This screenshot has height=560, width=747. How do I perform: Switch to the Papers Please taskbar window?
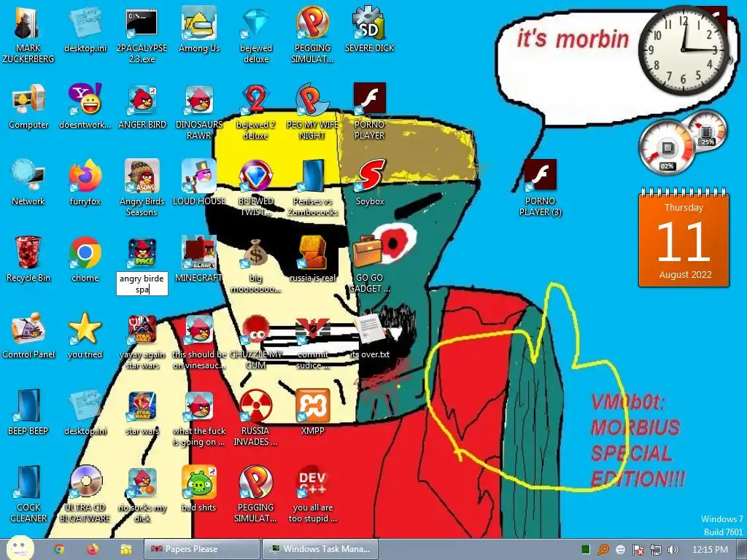[x=202, y=549]
